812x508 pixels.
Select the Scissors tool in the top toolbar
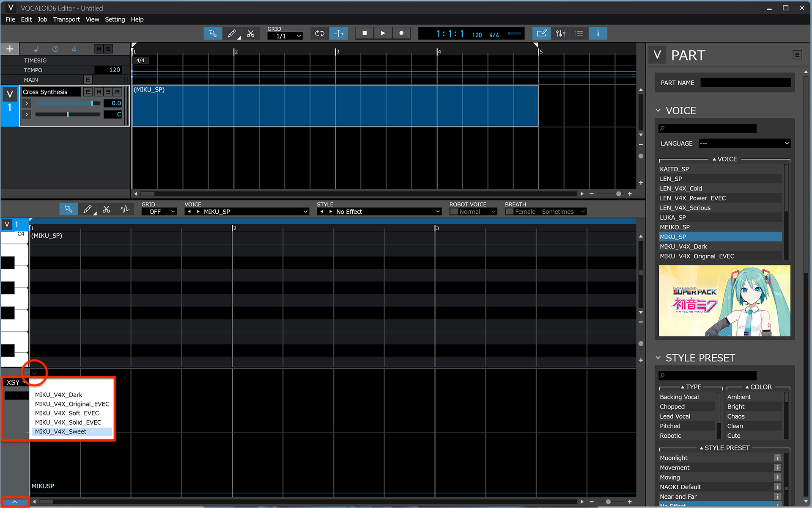pos(251,33)
